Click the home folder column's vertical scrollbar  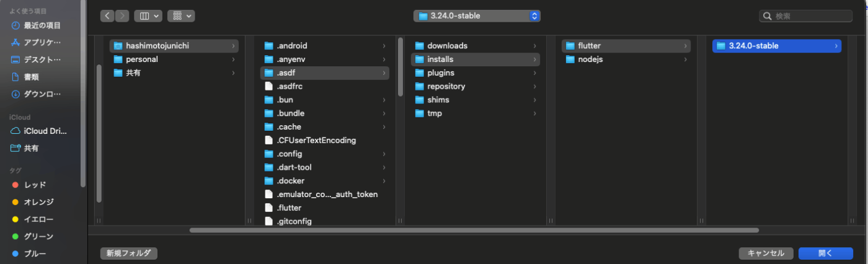(x=400, y=67)
